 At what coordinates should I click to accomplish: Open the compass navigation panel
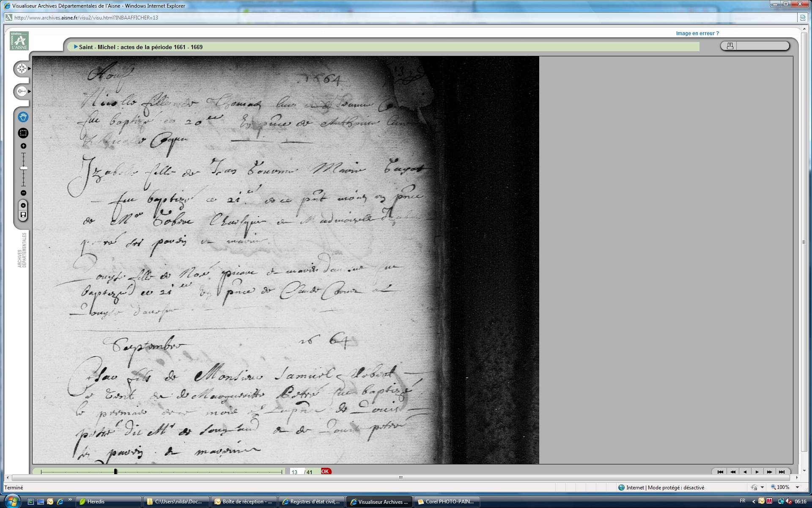click(x=22, y=69)
